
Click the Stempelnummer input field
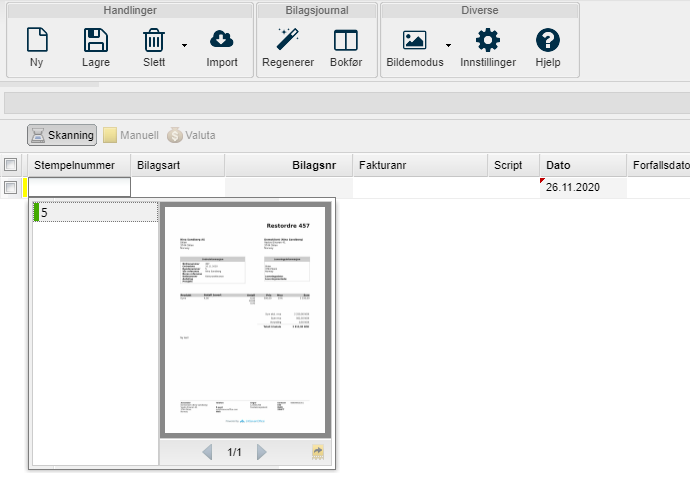[x=80, y=187]
